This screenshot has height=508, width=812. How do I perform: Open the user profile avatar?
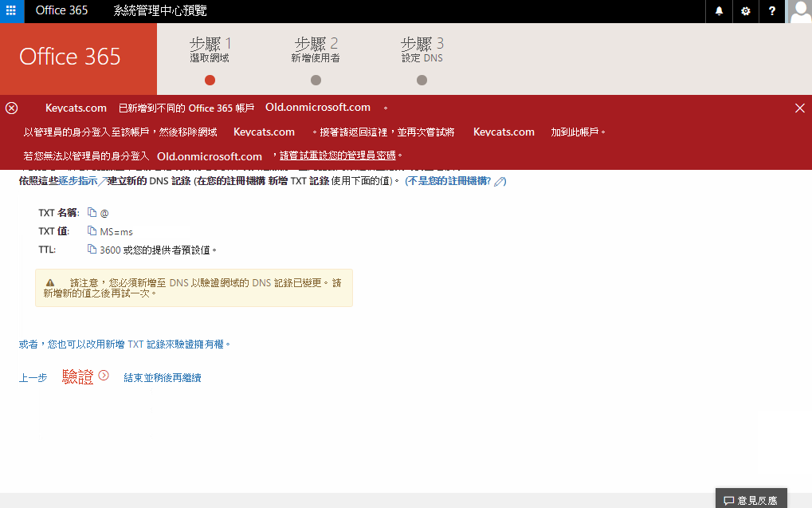point(799,11)
